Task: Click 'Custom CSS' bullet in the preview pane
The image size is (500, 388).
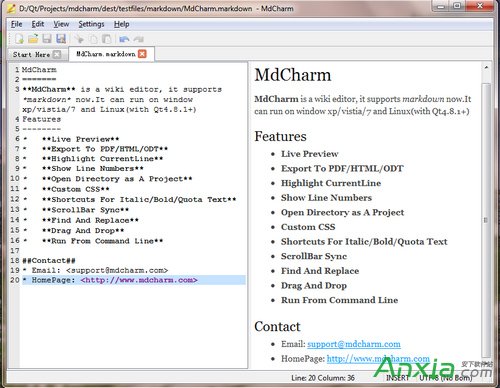Action: pos(308,227)
